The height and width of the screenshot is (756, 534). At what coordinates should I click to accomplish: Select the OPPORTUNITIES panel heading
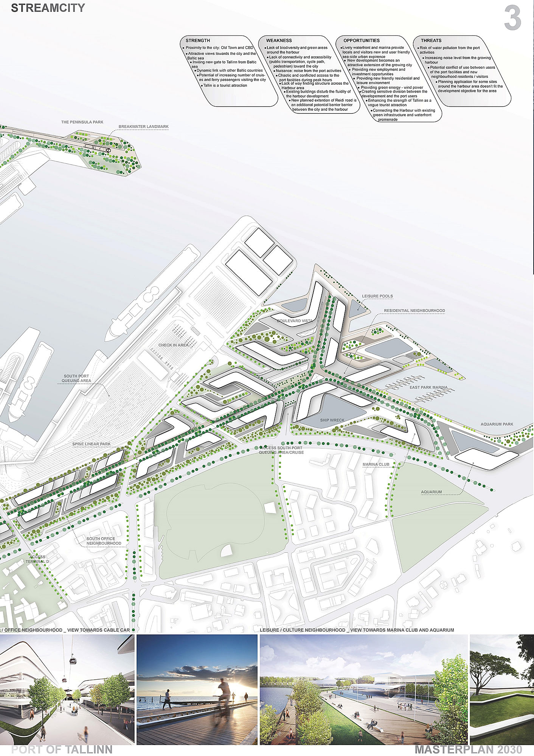pyautogui.click(x=361, y=40)
